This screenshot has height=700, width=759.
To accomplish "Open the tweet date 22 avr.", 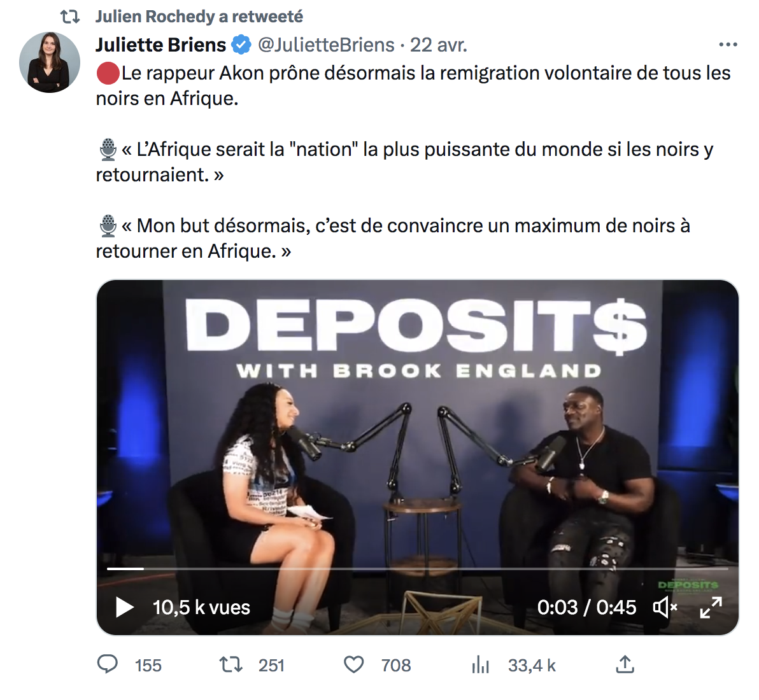I will pos(439,45).
